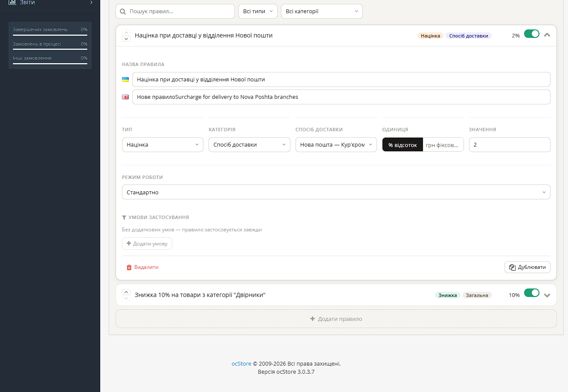Viewport: 568px width, 392px height.
Task: Move the Націнка rule down
Action: (x=126, y=39)
